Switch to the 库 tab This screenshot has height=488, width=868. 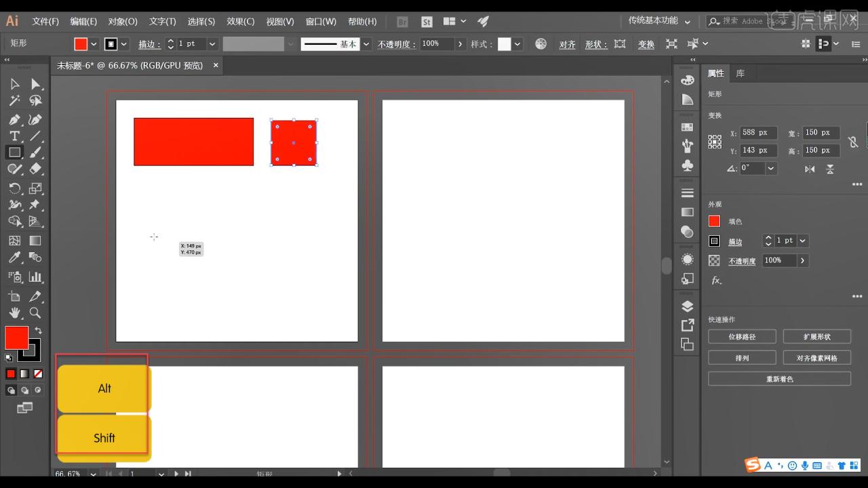[x=741, y=73]
